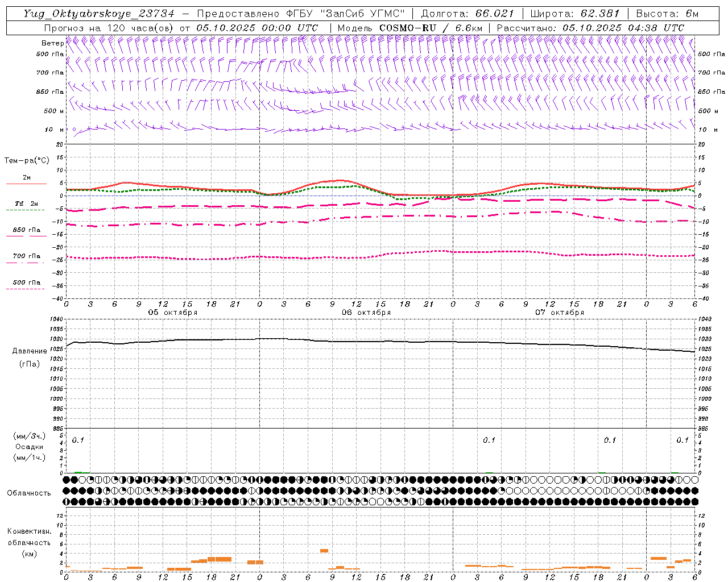Select the '(мм/1ч.)' precipitation unit label
This screenshot has width=728, height=582.
[29, 458]
